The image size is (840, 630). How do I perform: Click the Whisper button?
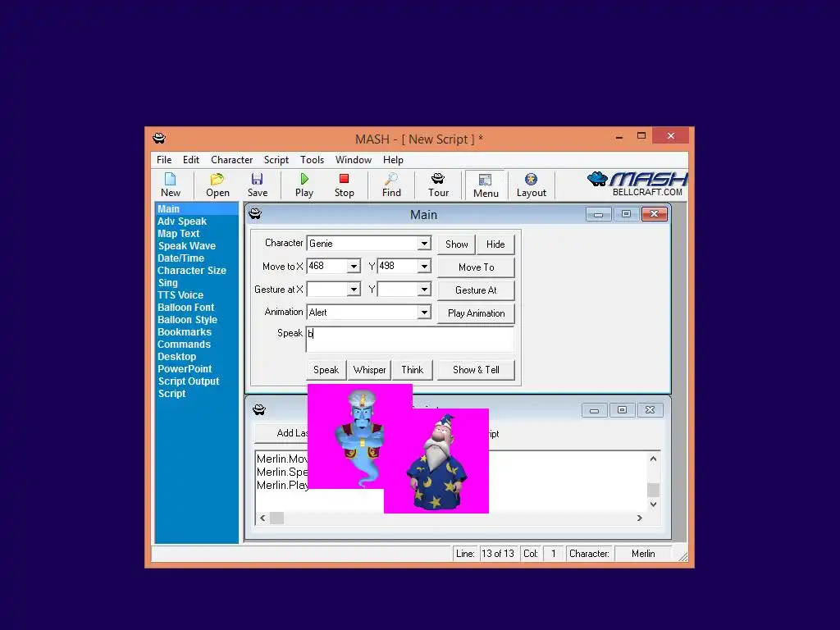tap(370, 370)
